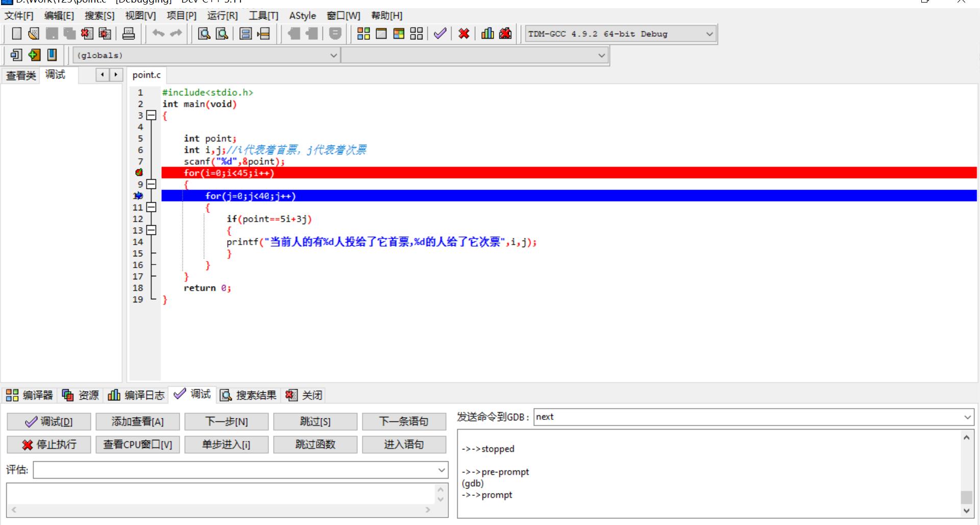The image size is (980, 525).
Task: Open the AStyle menu
Action: pyautogui.click(x=303, y=16)
